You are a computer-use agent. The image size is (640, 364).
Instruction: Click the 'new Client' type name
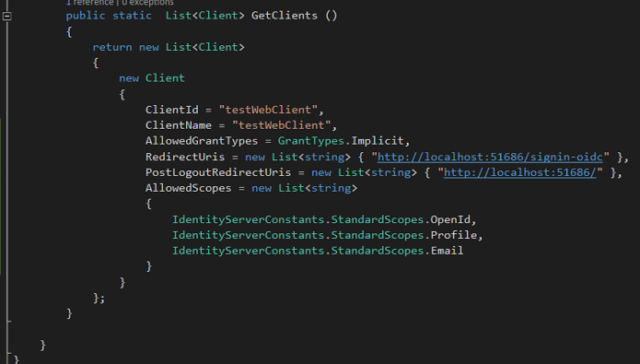pos(165,78)
